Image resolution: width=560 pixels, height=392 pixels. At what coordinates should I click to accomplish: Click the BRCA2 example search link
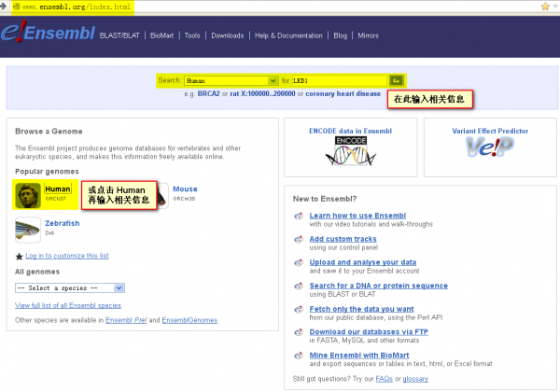click(x=208, y=93)
